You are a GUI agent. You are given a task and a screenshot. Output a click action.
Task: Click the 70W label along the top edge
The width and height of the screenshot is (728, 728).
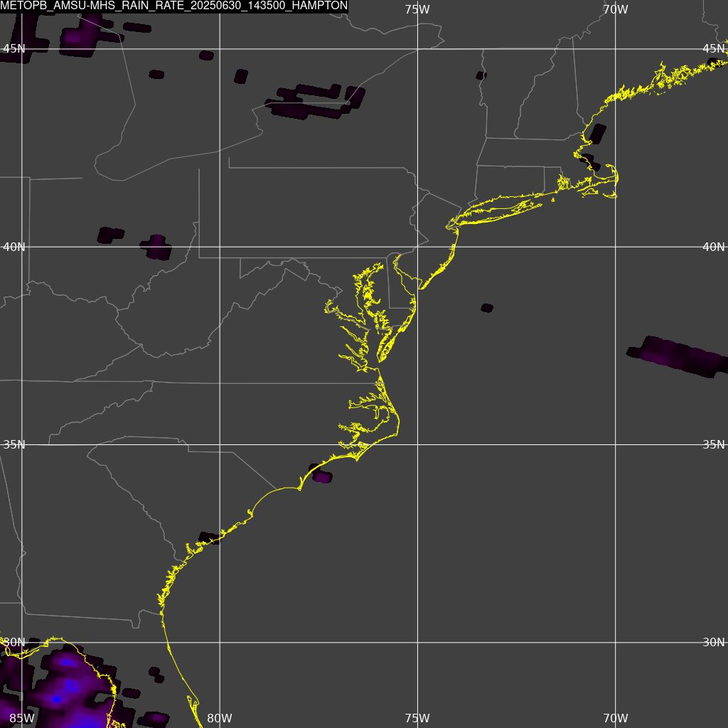pos(616,9)
